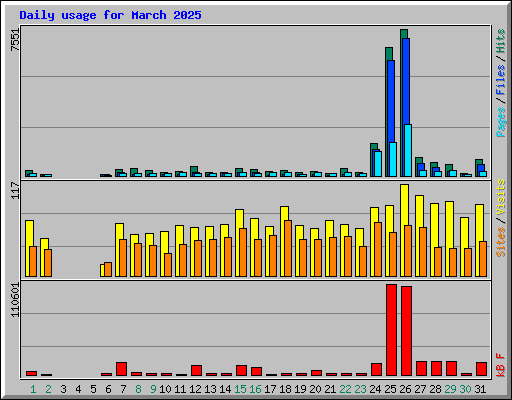The width and height of the screenshot is (512, 400).
Task: Click the x-axis day label "21"
Action: 330,389
